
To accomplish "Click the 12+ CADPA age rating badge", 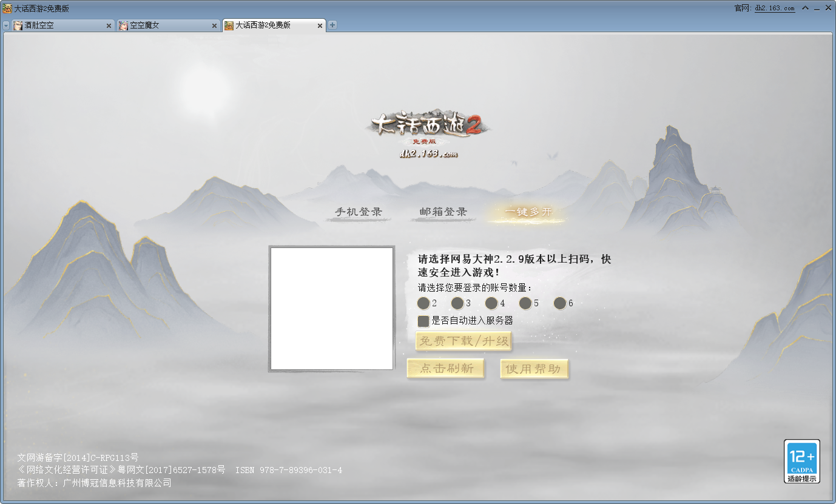I will [802, 462].
